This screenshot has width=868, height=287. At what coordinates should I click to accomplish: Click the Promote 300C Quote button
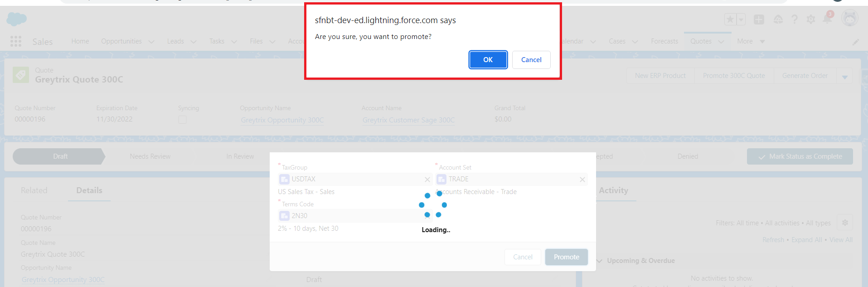[734, 76]
